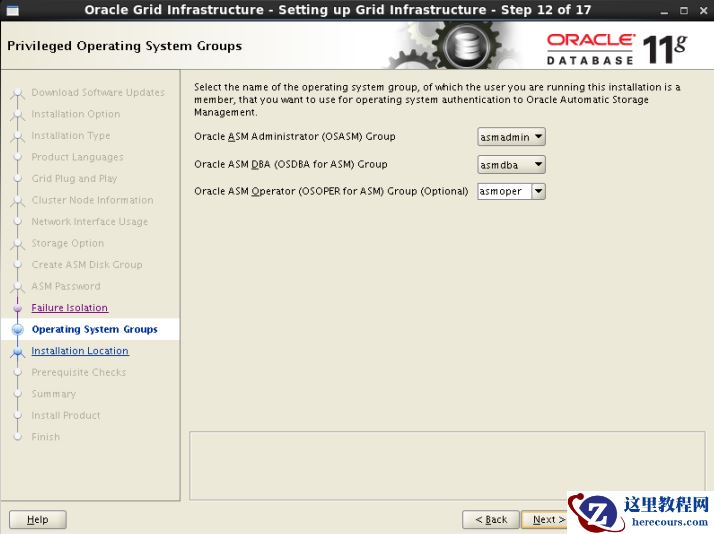The image size is (714, 534).
Task: Go back with the Back button
Action: (491, 519)
